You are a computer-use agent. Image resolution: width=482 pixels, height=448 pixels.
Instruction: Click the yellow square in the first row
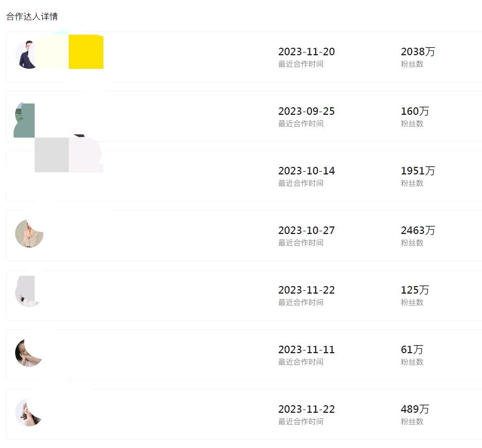pyautogui.click(x=86, y=52)
